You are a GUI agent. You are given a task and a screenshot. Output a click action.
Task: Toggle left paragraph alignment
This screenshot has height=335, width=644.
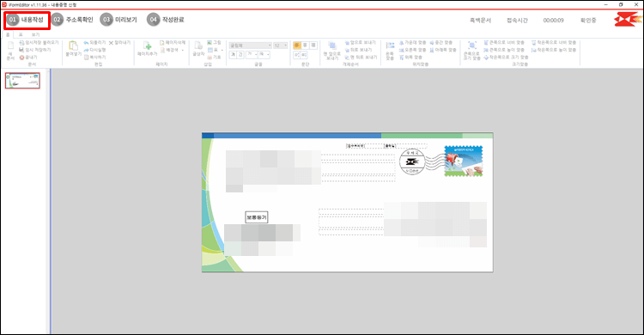tap(297, 46)
